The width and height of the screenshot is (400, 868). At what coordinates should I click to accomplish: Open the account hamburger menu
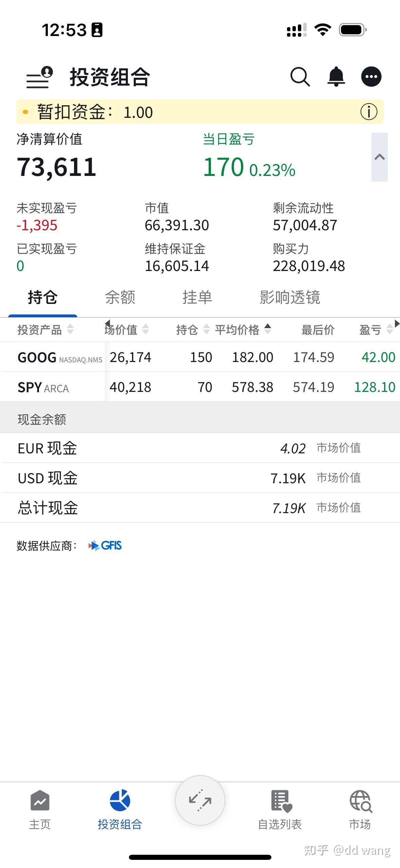39,77
